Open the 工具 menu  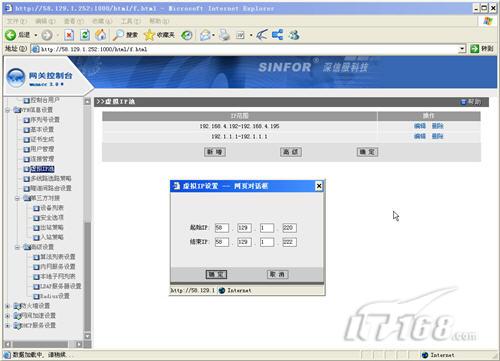130,21
